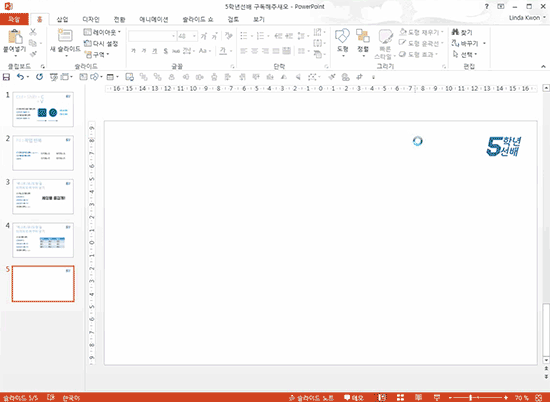The width and height of the screenshot is (550, 402).
Task: Expand the Select (선택) dropdown
Action: tap(465, 54)
